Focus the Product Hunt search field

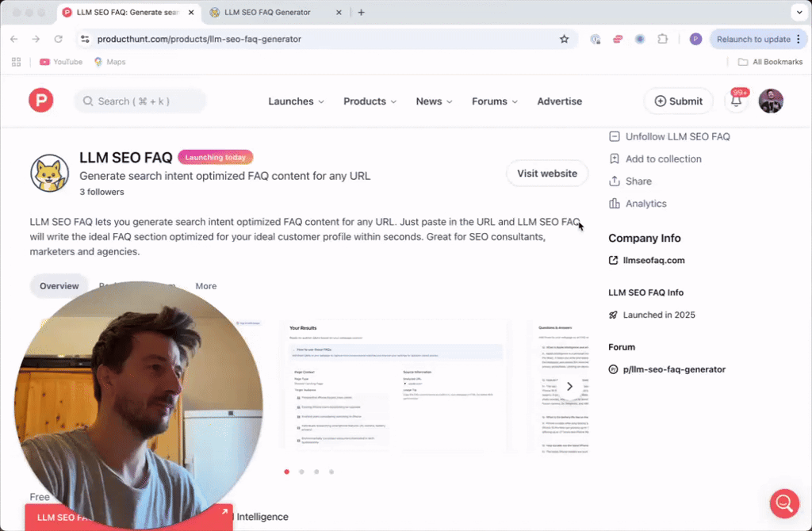pos(140,101)
